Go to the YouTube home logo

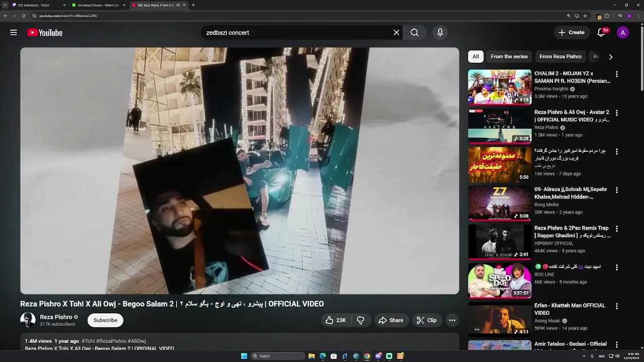[x=45, y=33]
